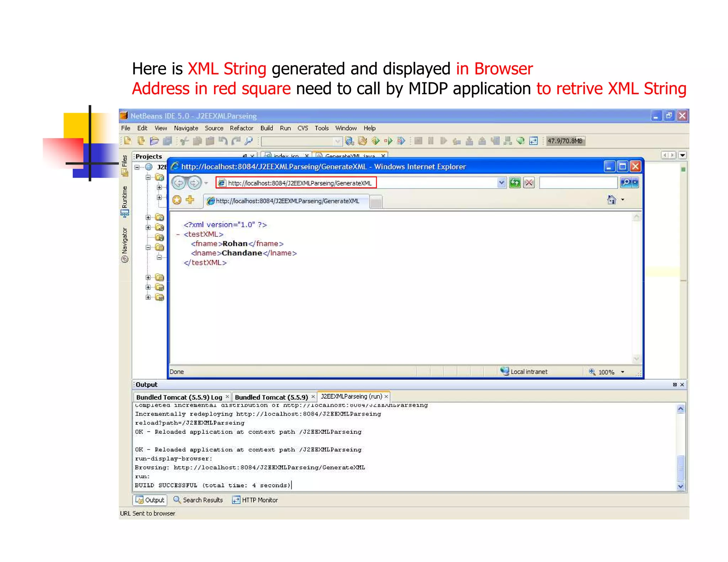728x562 pixels.
Task: Click the IE Home icon
Action: [611, 200]
